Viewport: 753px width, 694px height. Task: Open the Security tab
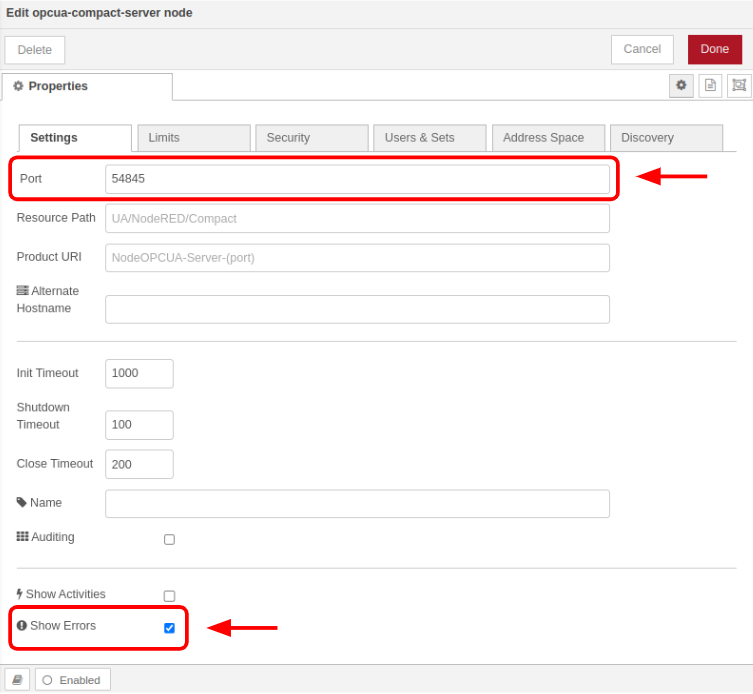point(312,138)
